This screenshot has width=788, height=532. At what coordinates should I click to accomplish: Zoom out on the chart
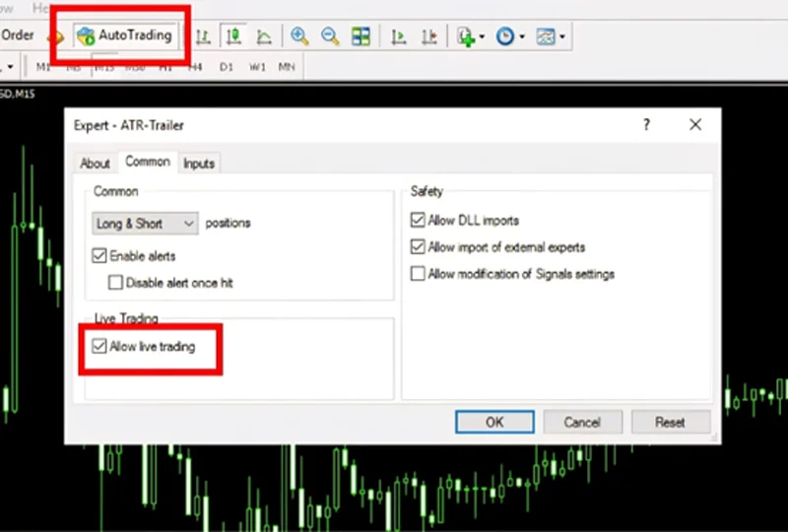330,36
